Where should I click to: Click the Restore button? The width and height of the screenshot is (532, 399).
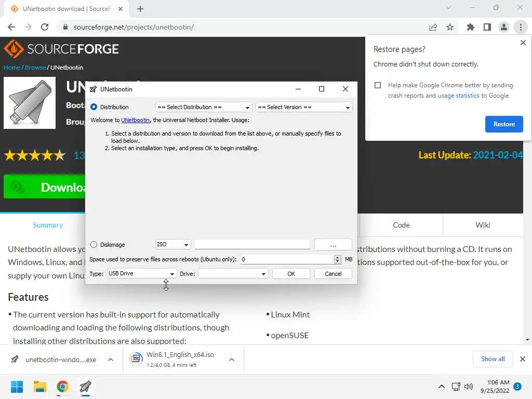504,124
